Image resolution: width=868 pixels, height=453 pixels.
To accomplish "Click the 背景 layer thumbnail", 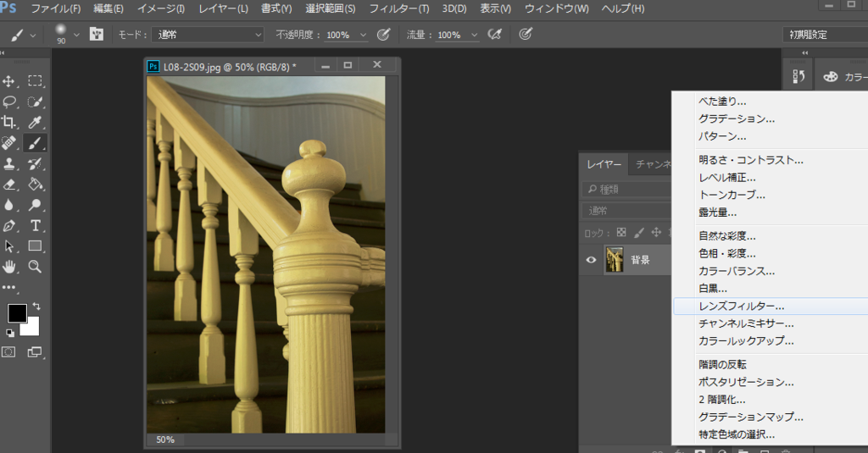I will 615,260.
